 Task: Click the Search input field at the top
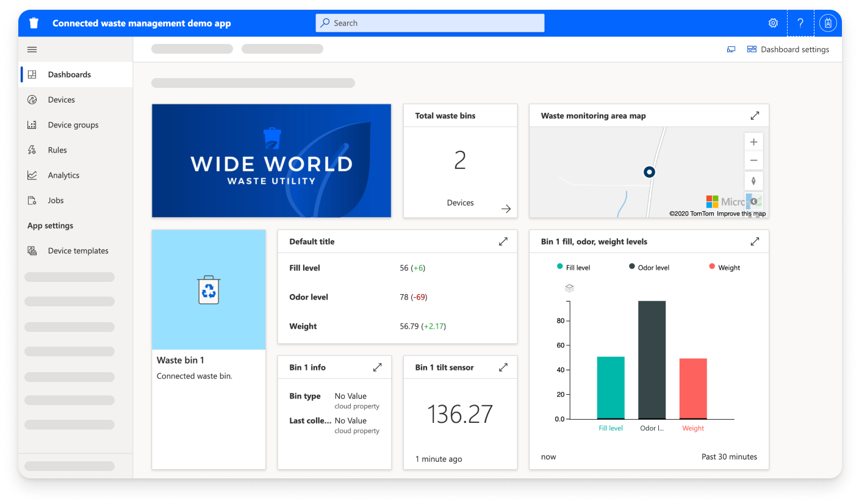429,23
